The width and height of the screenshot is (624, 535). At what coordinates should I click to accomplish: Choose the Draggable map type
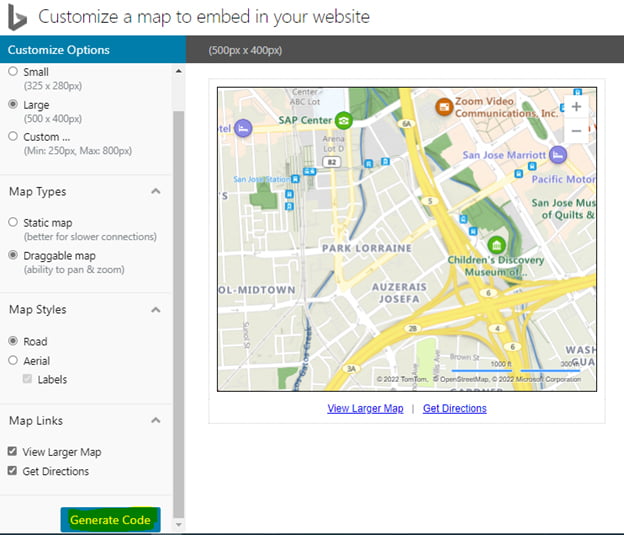click(x=13, y=255)
